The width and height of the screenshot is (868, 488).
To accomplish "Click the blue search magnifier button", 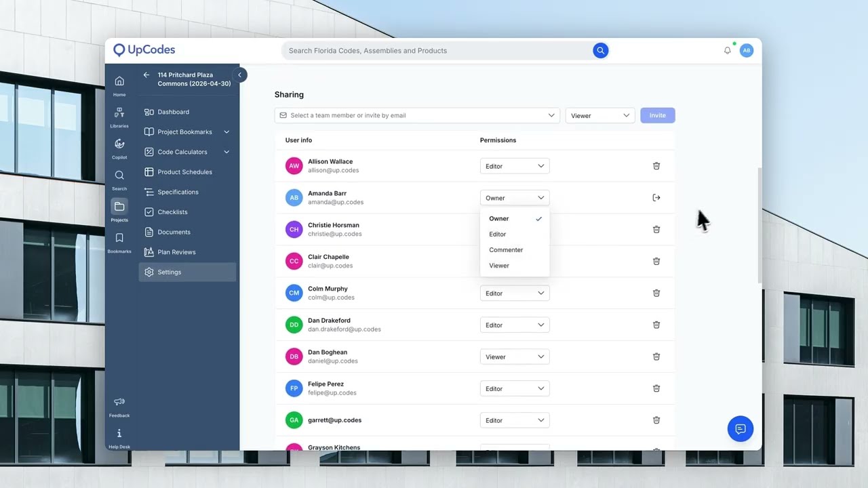I will tap(601, 50).
